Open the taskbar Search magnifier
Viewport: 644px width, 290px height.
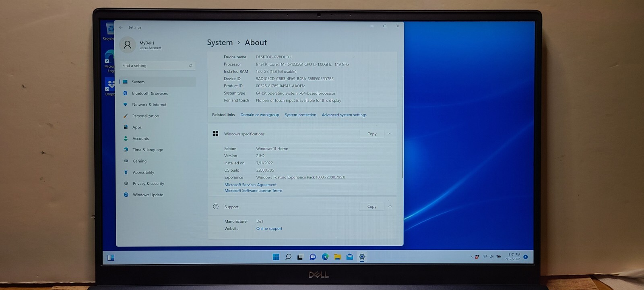tap(288, 257)
